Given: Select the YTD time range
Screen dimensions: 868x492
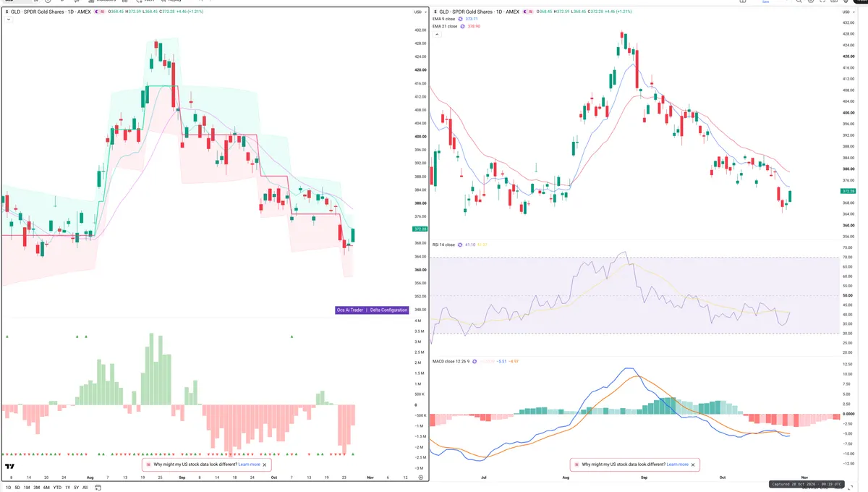Looking at the screenshot, I should [x=57, y=488].
